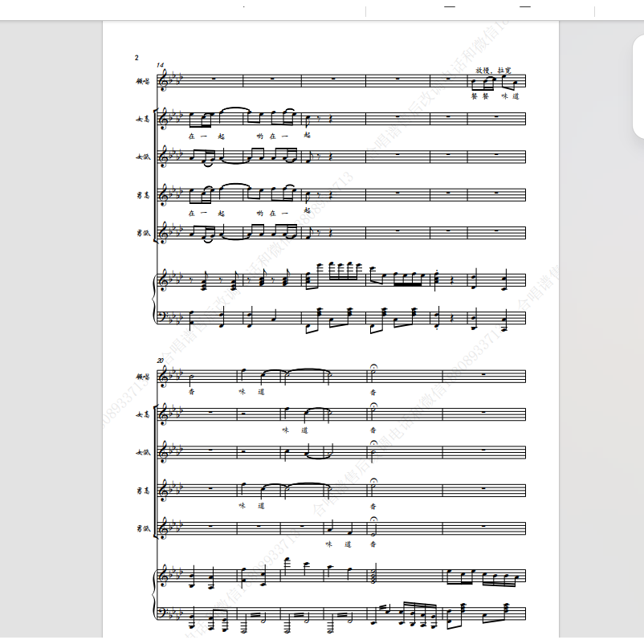This screenshot has width=644, height=644.
Task: Select the 女高 staff label in the first system
Action: (x=142, y=119)
